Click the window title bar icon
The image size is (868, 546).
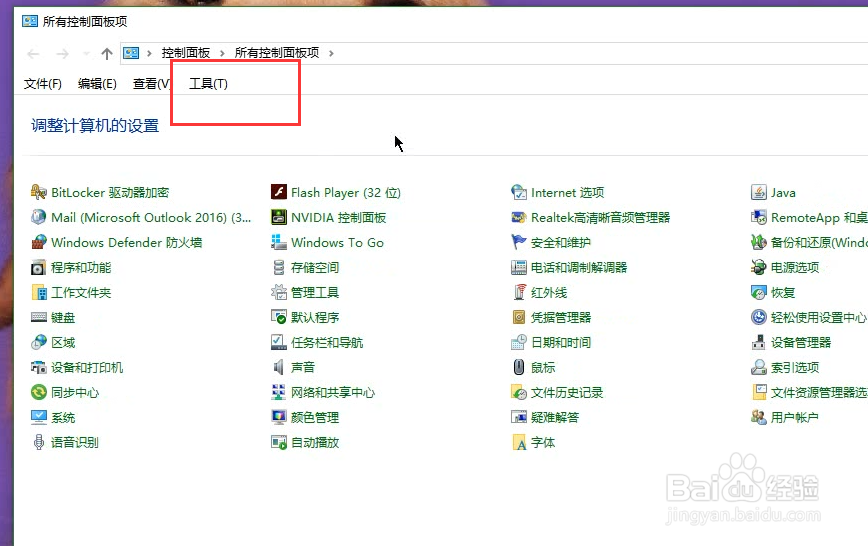coord(30,22)
